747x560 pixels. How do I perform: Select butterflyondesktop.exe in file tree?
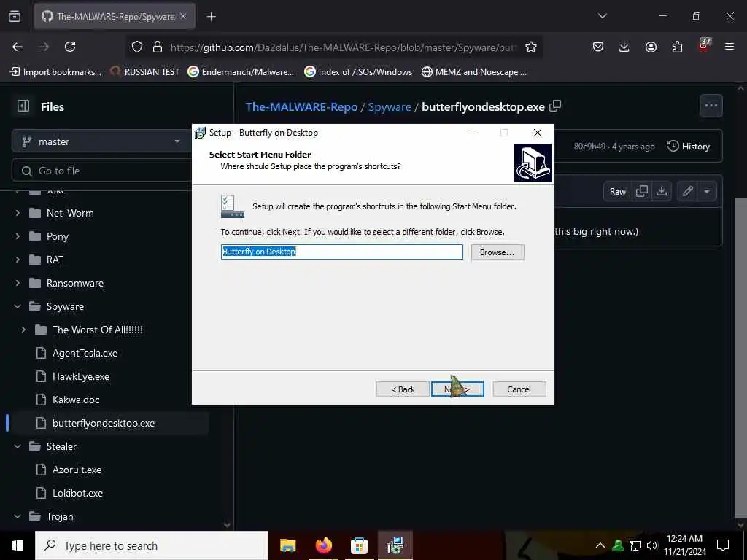click(104, 423)
